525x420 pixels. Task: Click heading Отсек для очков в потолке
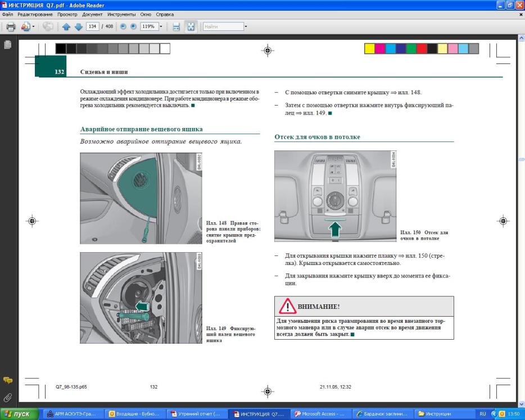[x=318, y=137]
